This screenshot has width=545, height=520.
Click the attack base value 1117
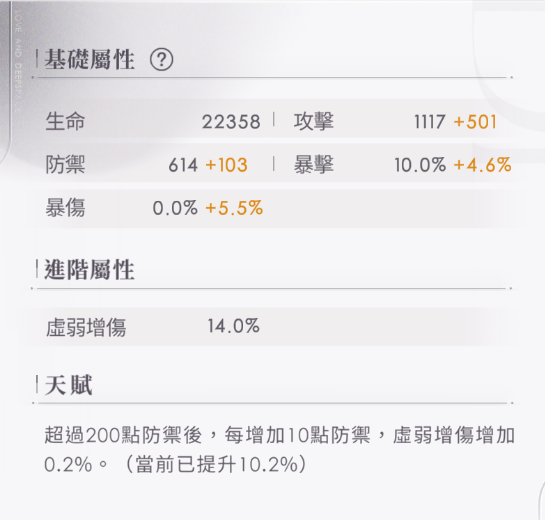429,122
